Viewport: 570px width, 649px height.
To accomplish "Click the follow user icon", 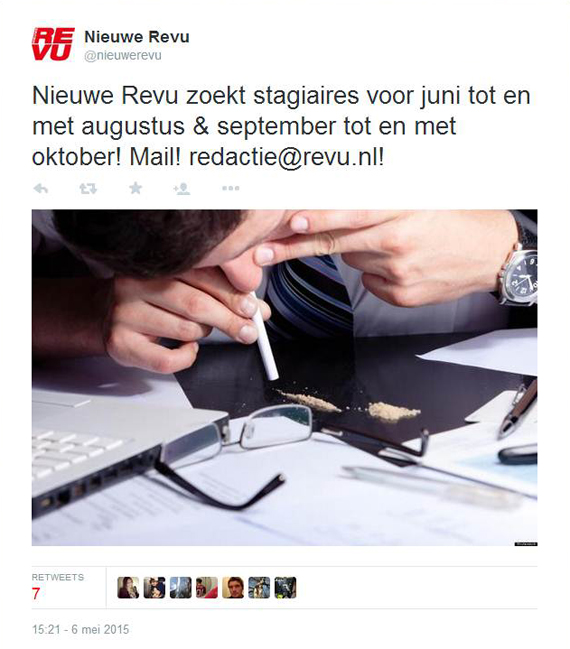I will (x=182, y=189).
